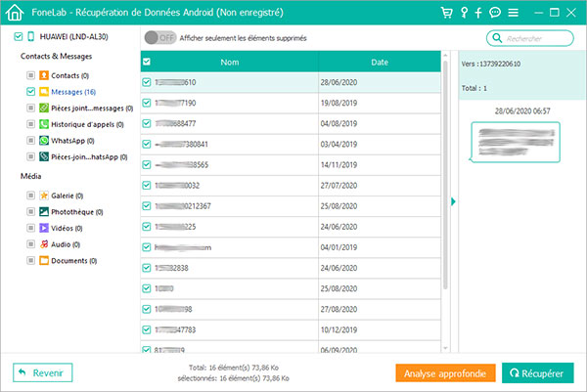Open the shopping cart purchase icon

pyautogui.click(x=447, y=13)
